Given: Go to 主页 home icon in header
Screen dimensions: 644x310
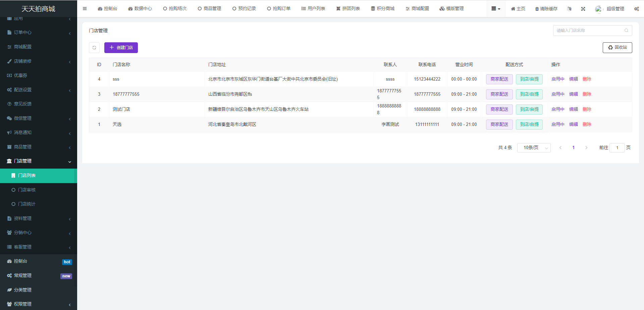Looking at the screenshot, I should 518,9.
